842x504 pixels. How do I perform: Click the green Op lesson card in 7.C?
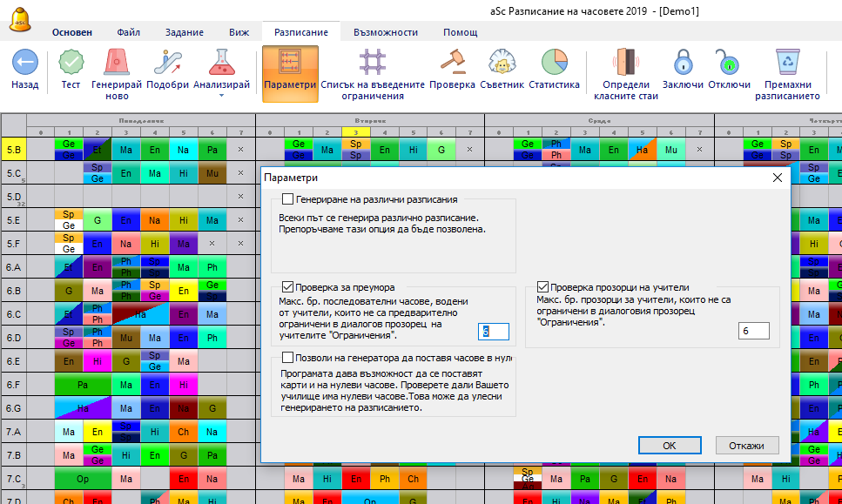(83, 479)
